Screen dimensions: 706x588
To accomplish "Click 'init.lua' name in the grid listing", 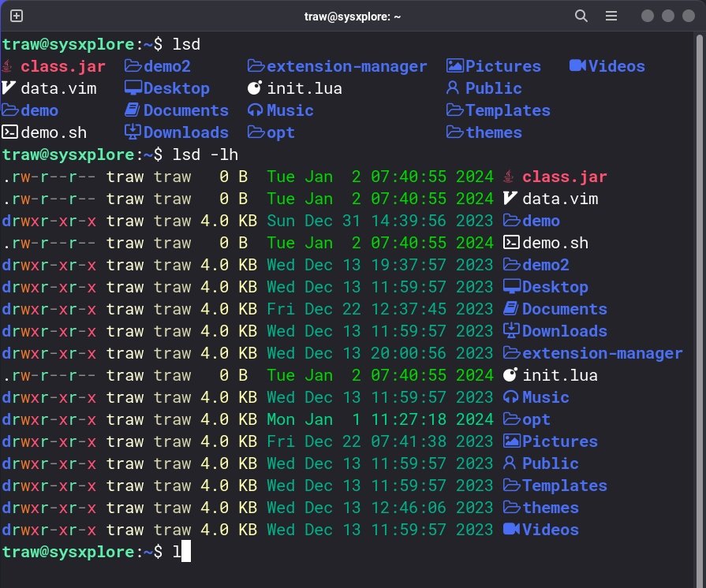I will tap(304, 88).
